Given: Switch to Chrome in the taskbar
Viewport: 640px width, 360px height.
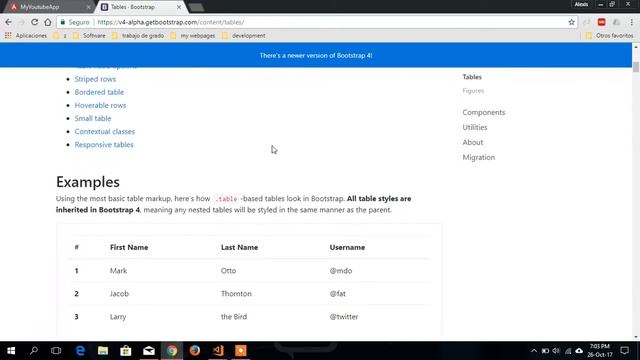Looking at the screenshot, I should (172, 351).
